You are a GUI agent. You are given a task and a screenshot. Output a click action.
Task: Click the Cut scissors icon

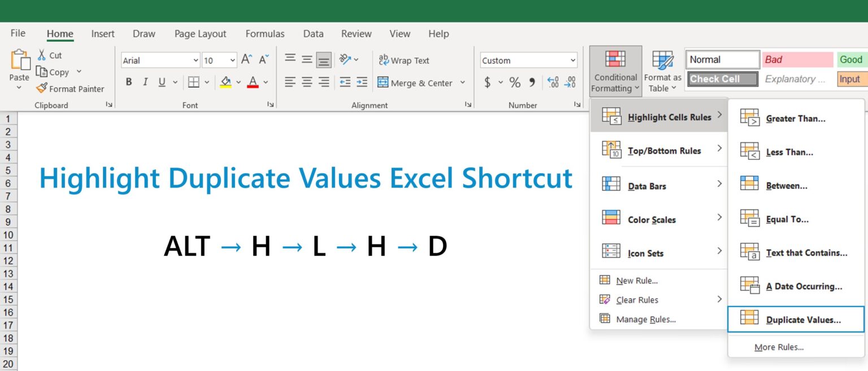coord(42,55)
